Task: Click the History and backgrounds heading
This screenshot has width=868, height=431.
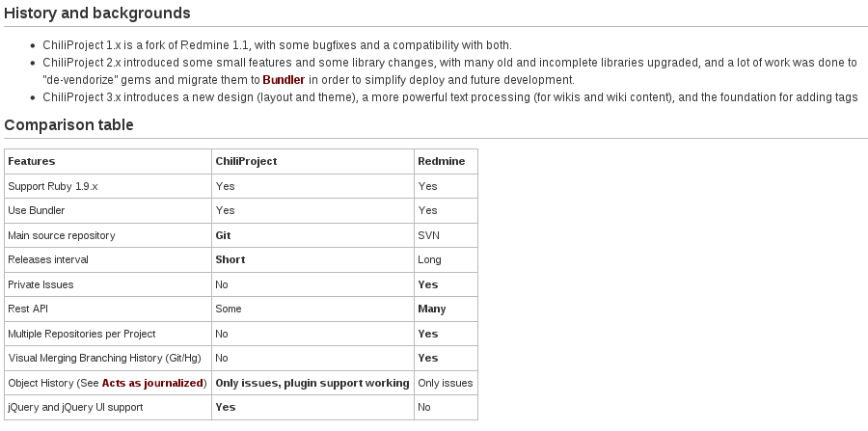Action: pos(96,13)
